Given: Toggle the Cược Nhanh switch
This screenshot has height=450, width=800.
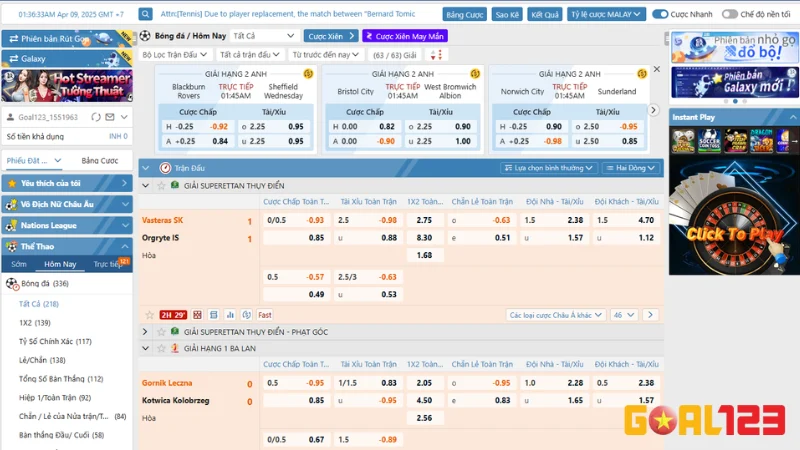Looking at the screenshot, I should click(660, 15).
